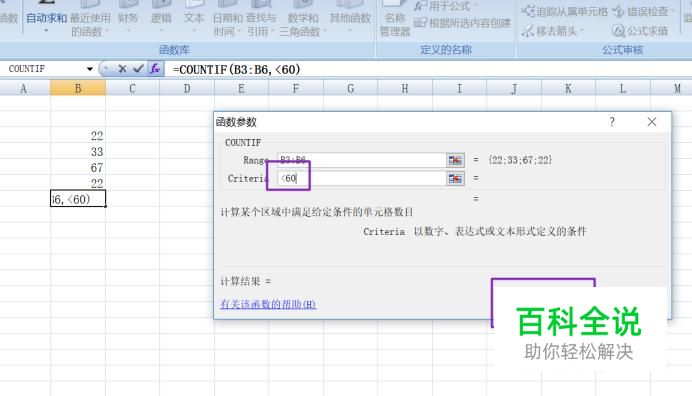Click the cell containing 33

(x=78, y=152)
